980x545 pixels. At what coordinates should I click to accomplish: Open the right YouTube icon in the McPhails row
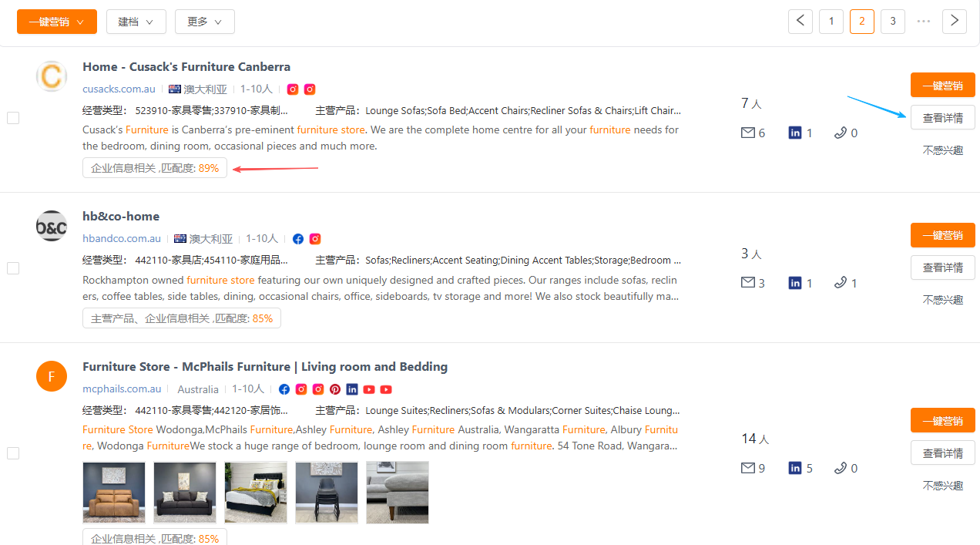386,389
